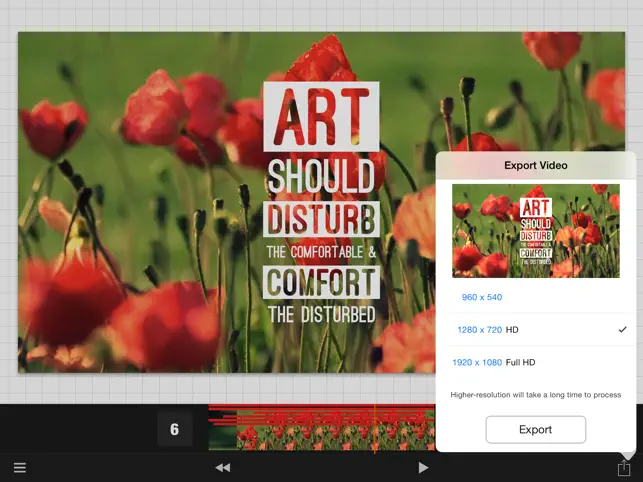Tap the share export icon

(624, 467)
